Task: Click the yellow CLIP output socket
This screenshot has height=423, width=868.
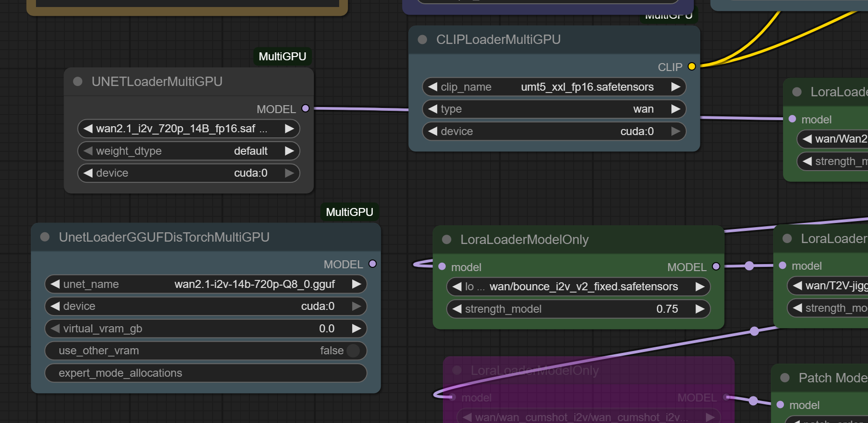Action: 692,66
